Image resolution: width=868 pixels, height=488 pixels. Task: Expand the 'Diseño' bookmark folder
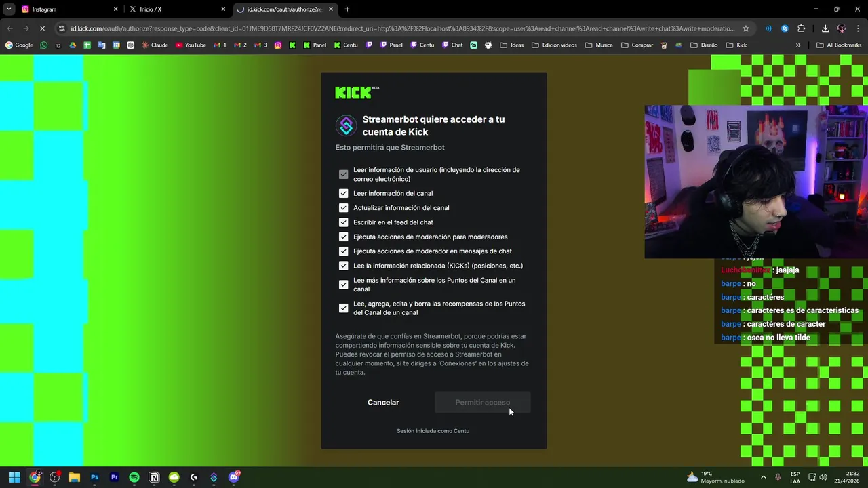tap(704, 45)
